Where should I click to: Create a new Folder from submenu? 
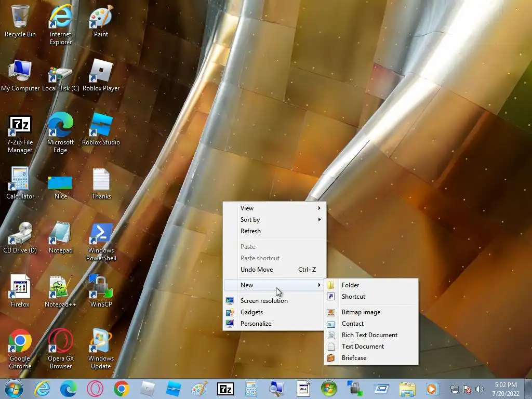[x=371, y=285]
